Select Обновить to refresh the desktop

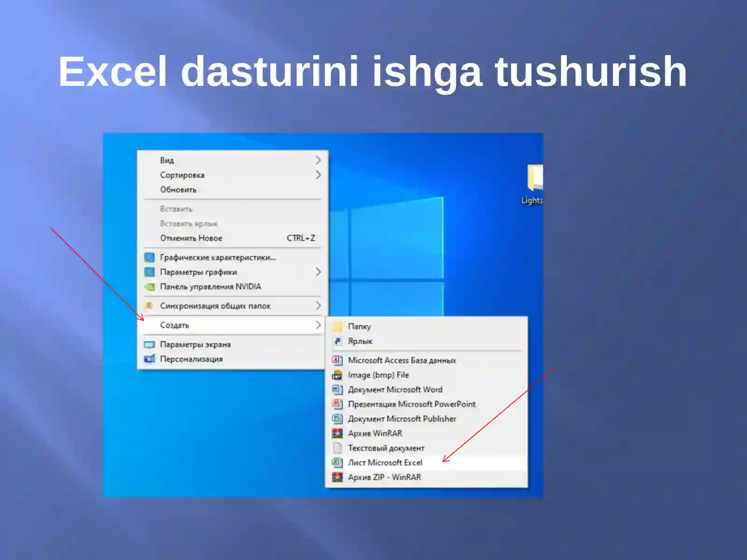point(233,189)
